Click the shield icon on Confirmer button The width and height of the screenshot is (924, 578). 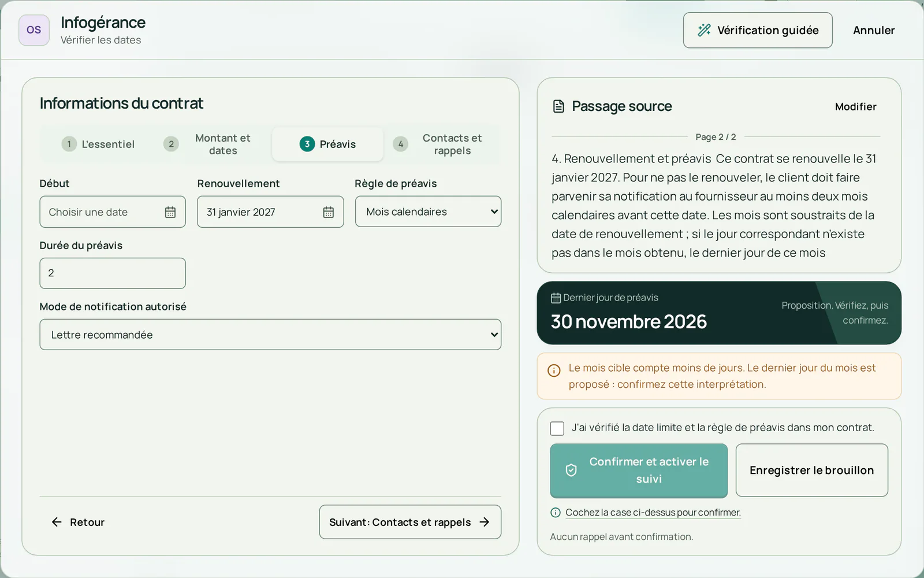571,470
